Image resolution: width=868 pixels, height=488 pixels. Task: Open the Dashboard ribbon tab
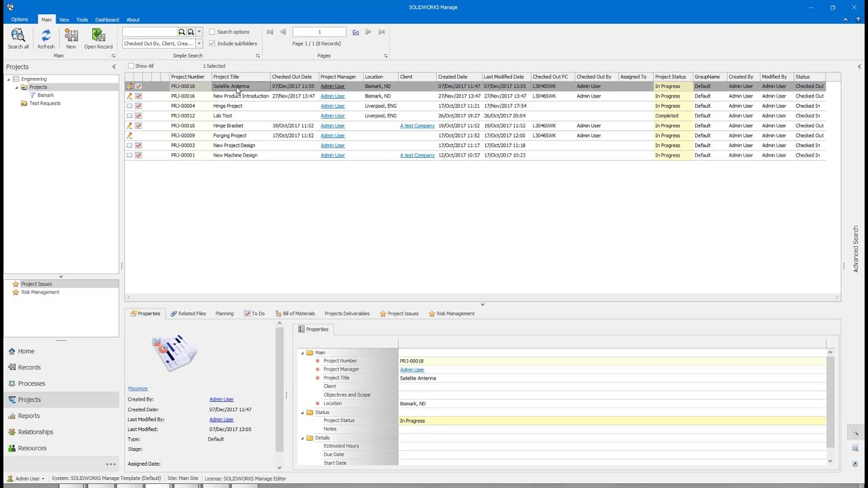107,20
